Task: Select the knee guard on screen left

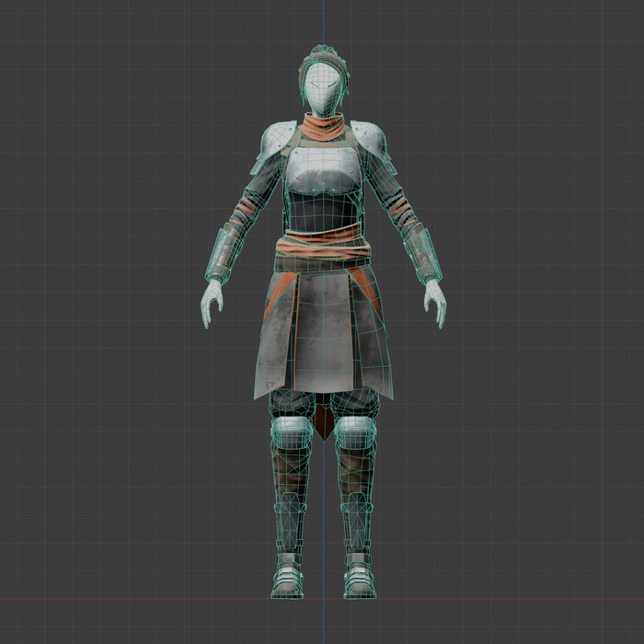Action: [291, 431]
